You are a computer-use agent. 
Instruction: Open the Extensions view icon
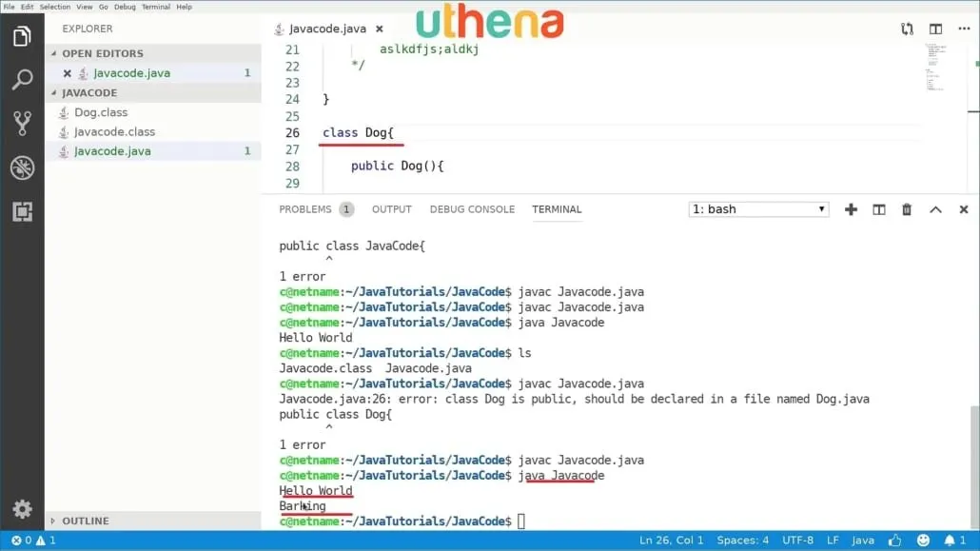22,211
